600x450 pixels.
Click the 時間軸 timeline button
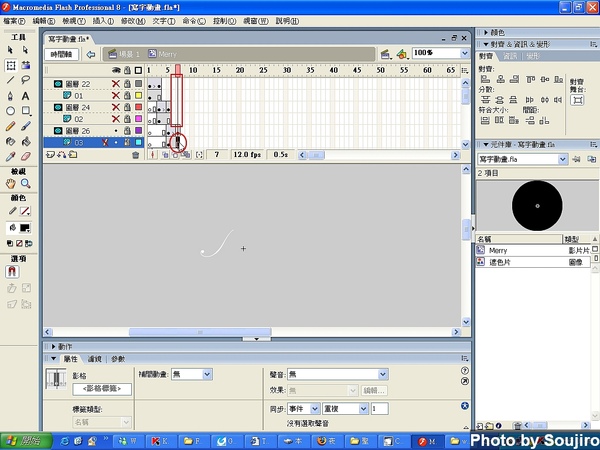(x=62, y=54)
